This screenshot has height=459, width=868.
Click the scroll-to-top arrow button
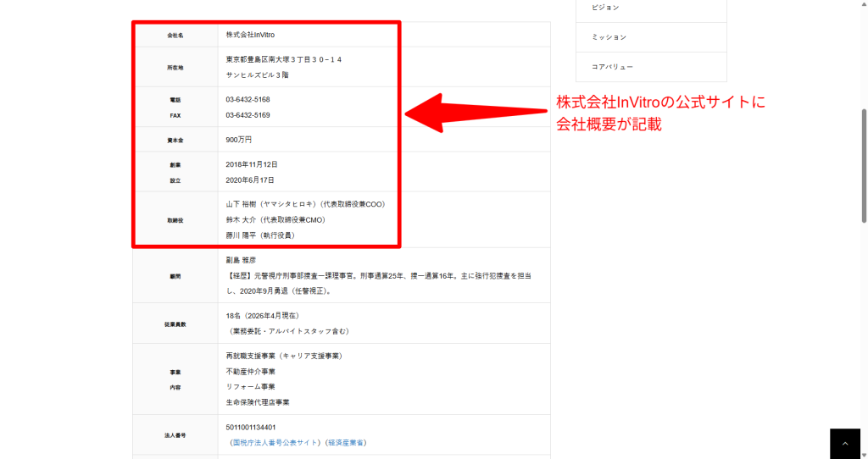point(845,444)
